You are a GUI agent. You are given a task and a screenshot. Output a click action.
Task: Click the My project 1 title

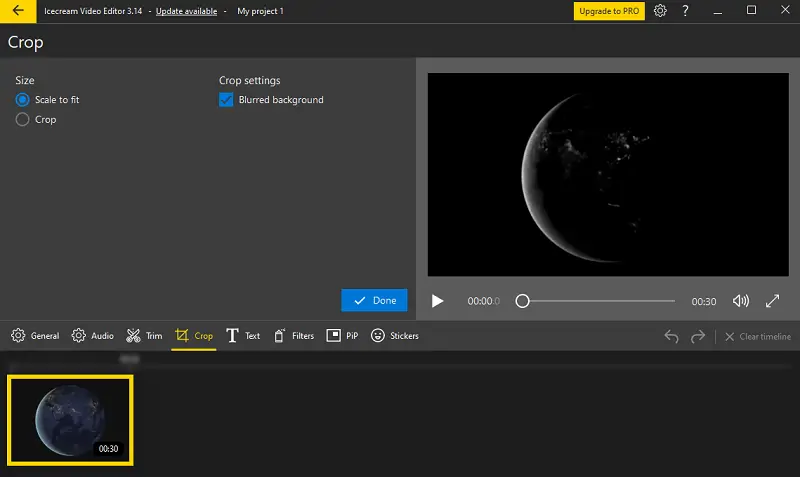[260, 11]
